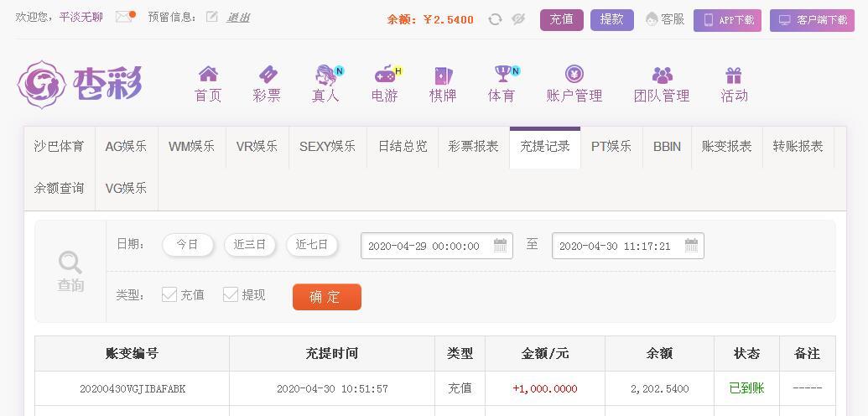The image size is (868, 416).
Task: Click start date input 2020-04-29 00:00:00
Action: pyautogui.click(x=436, y=246)
